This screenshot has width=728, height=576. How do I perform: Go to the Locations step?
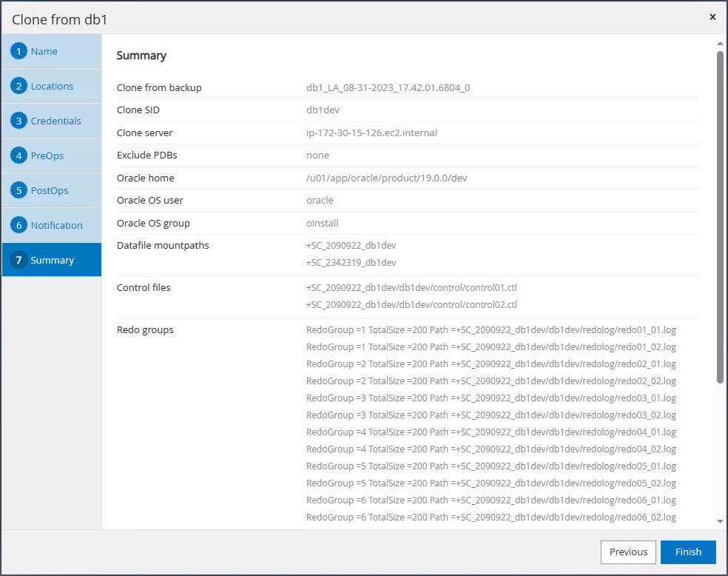click(x=52, y=87)
